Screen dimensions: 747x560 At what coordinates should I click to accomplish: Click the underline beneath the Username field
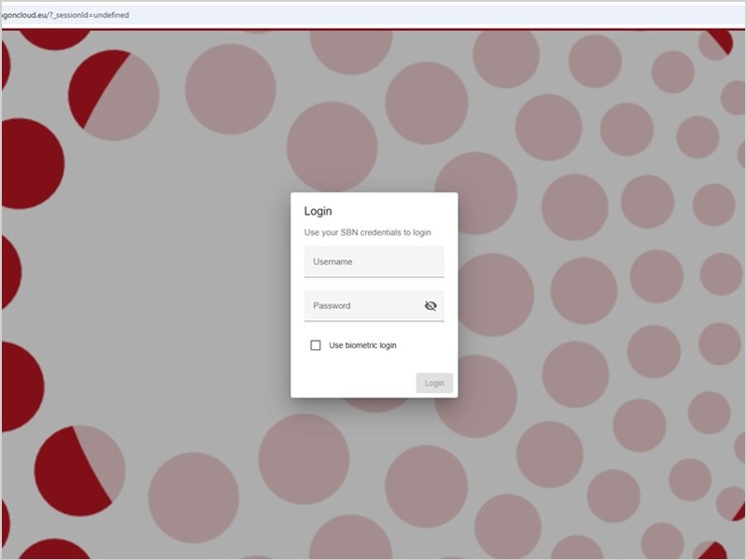coord(373,277)
